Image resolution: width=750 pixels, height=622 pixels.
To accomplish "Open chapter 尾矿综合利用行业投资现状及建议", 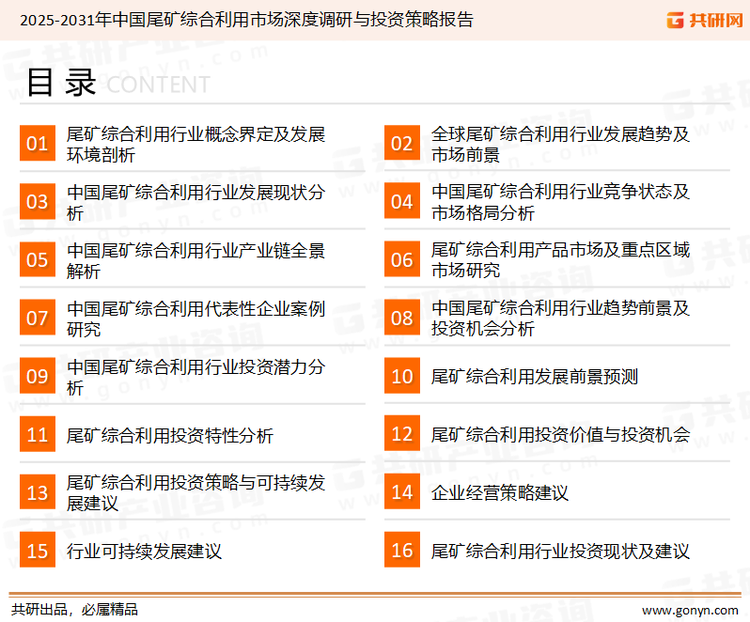I will [560, 551].
